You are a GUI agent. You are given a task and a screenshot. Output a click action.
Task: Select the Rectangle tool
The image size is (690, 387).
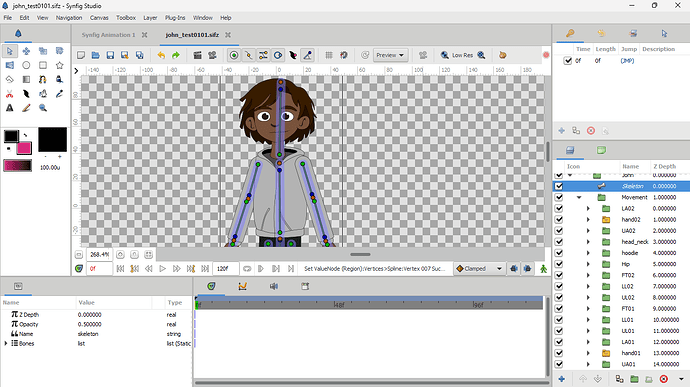pyautogui.click(x=43, y=65)
